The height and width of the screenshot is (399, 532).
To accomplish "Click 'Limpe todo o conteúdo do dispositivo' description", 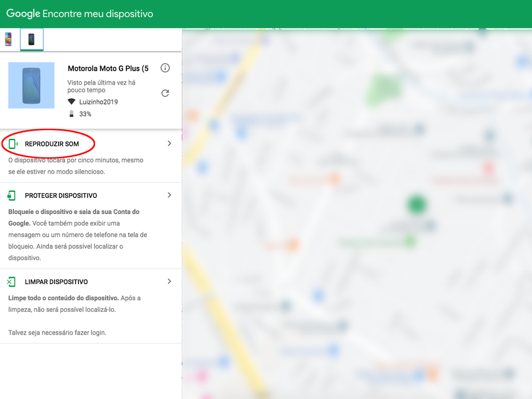I will point(74,303).
